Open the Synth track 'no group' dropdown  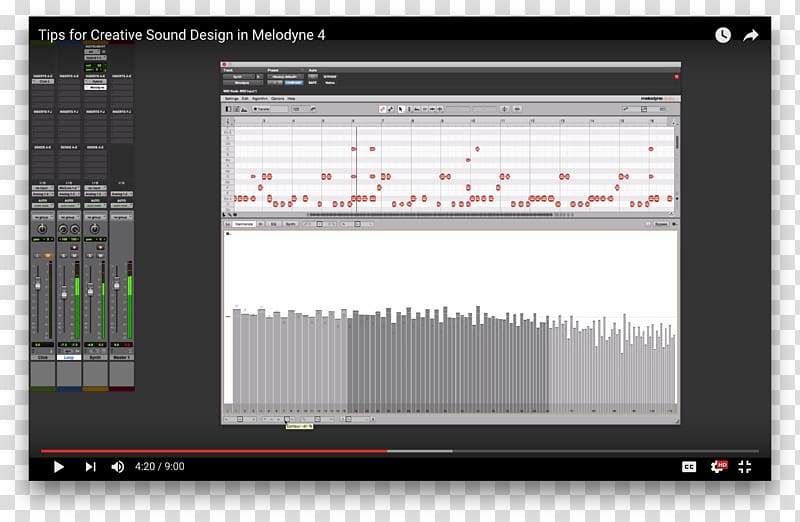point(95,217)
